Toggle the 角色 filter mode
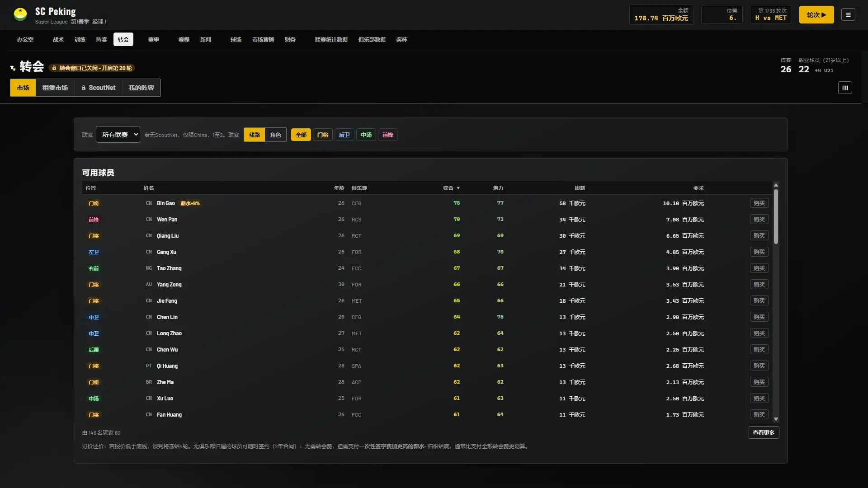This screenshot has width=868, height=488. (x=275, y=135)
